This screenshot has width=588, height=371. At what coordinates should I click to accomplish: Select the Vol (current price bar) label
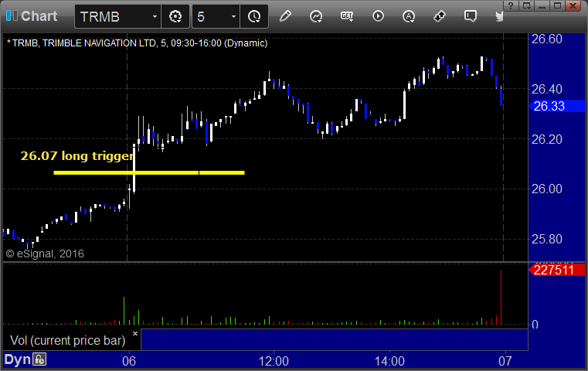point(67,340)
